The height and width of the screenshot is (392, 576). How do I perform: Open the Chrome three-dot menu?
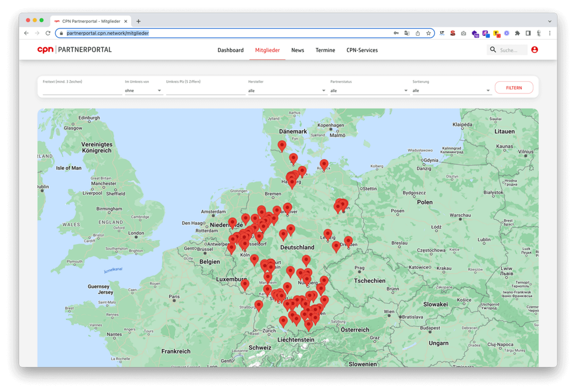click(550, 33)
